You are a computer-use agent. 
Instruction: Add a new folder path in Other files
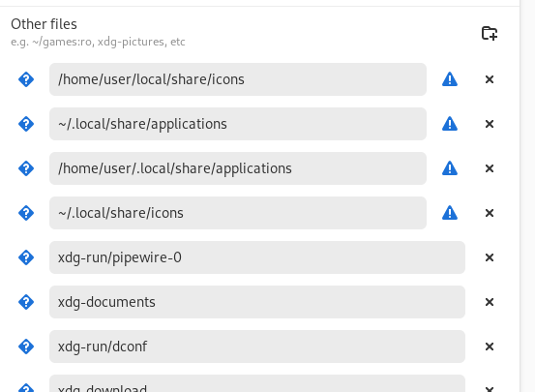click(x=490, y=33)
